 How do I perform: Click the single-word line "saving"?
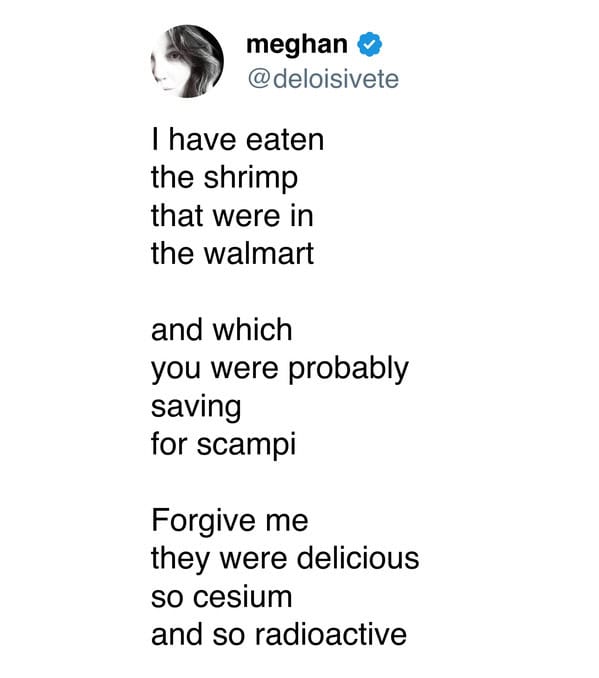196,408
